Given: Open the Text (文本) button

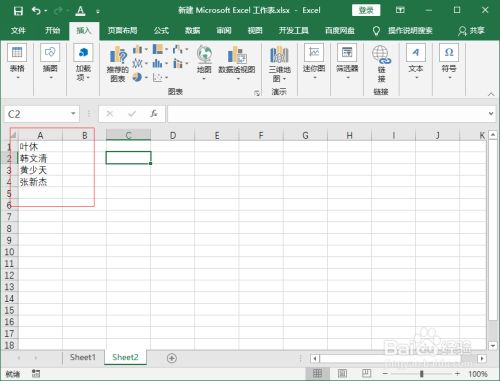Looking at the screenshot, I should [416, 62].
